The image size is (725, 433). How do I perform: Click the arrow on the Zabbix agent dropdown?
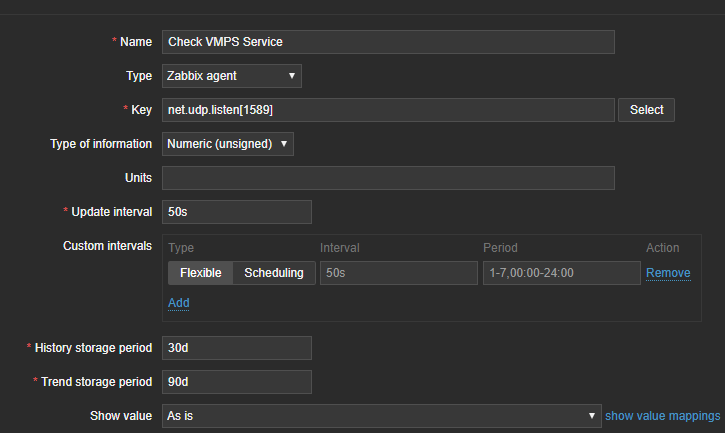(291, 75)
